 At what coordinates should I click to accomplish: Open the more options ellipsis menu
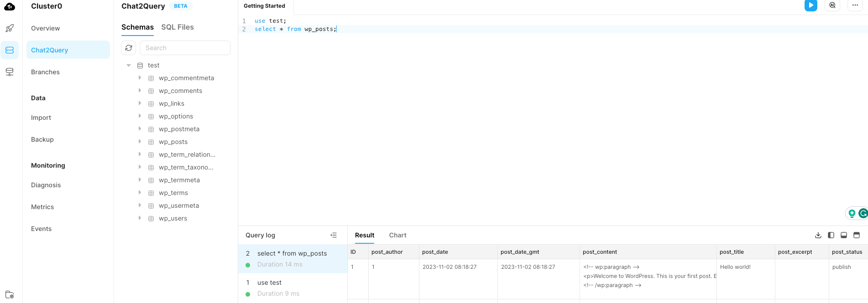pyautogui.click(x=855, y=5)
